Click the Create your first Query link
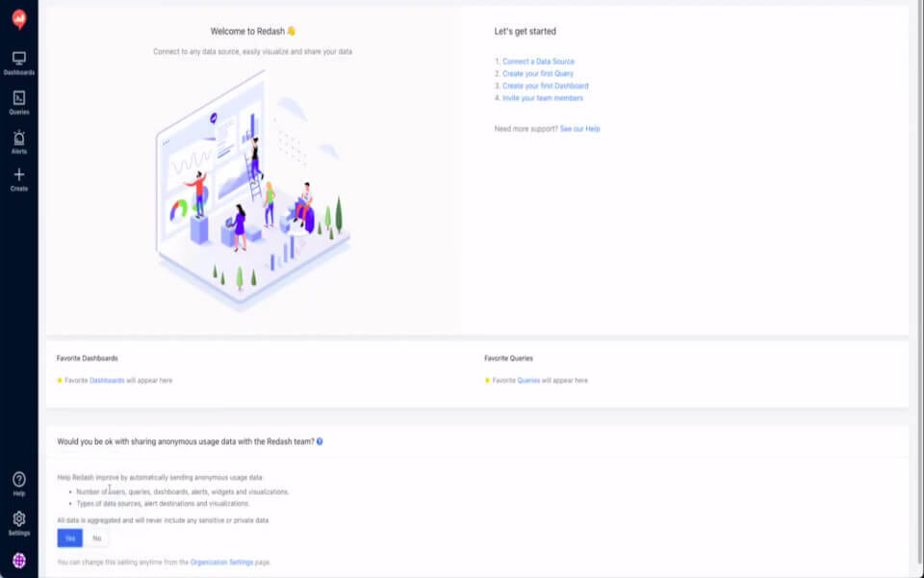Image resolution: width=924 pixels, height=578 pixels. click(x=538, y=74)
